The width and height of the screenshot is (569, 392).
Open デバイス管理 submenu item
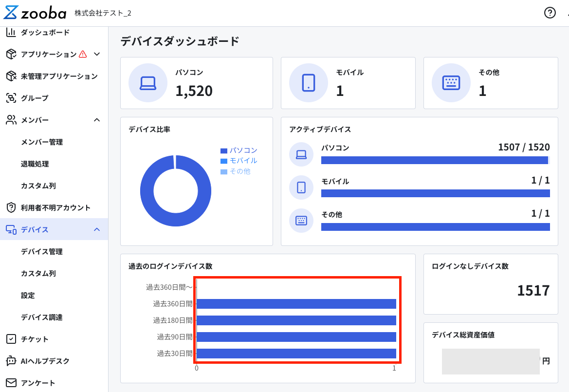pos(42,252)
